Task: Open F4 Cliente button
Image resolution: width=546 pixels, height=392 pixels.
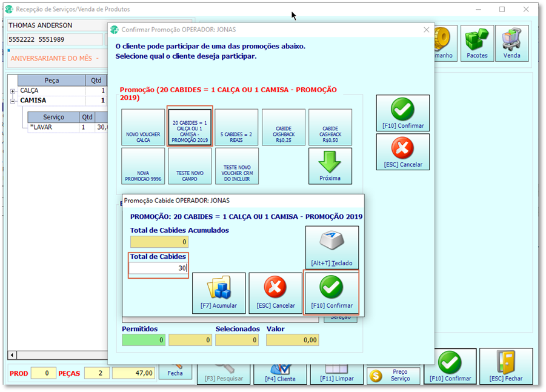Action: 280,374
